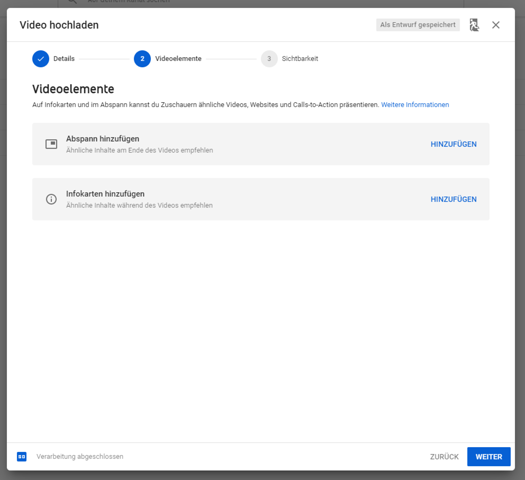This screenshot has height=480, width=525.
Task: Open the Sichtbarkeit step label
Action: point(300,59)
